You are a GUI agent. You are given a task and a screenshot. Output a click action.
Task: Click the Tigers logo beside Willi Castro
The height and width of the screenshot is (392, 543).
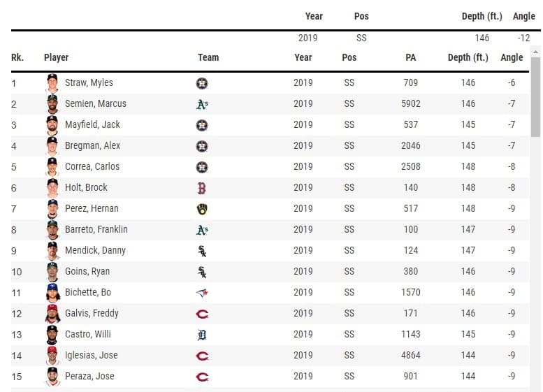(x=202, y=335)
